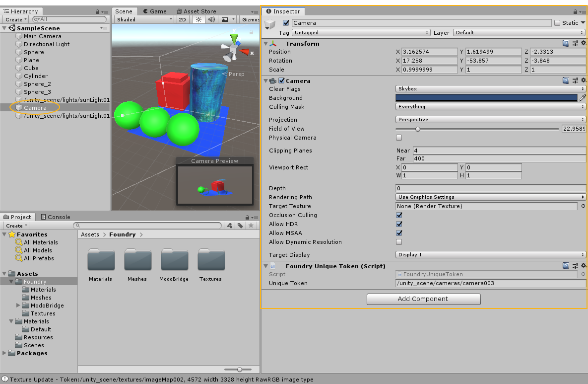
Task: Click the Field of View slider handle
Action: 418,129
